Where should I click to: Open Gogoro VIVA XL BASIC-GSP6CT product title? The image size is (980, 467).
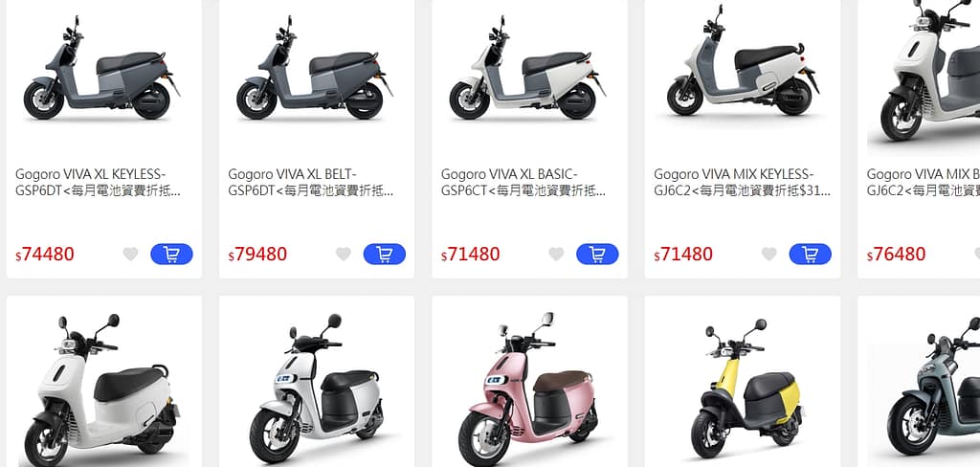(523, 183)
